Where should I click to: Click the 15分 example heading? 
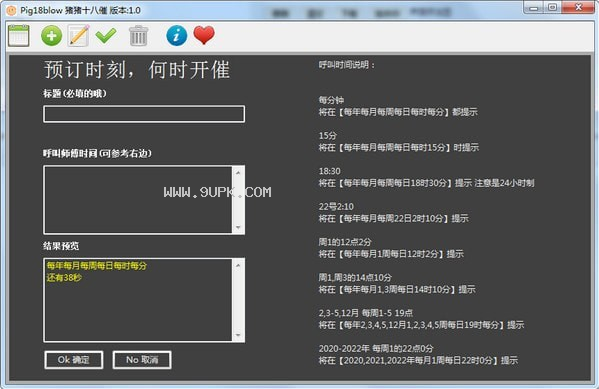(x=328, y=136)
